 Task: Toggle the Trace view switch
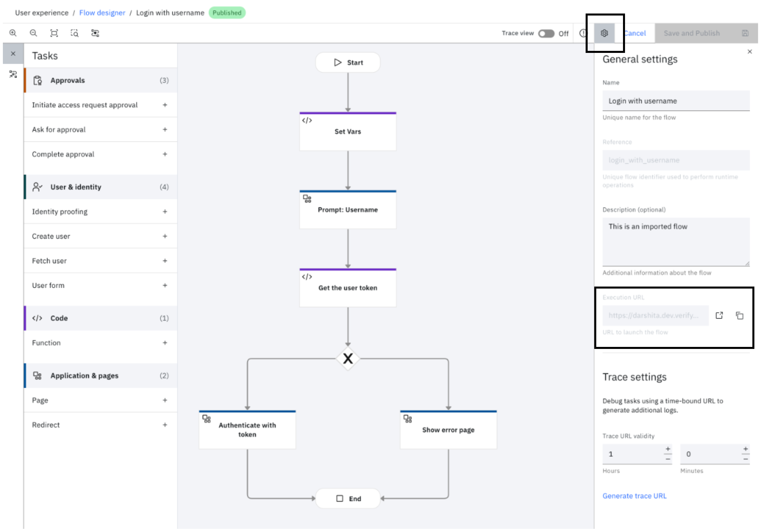546,33
